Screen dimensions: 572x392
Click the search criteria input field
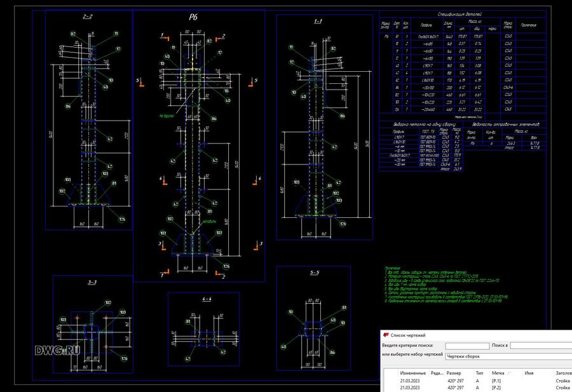tap(467, 346)
